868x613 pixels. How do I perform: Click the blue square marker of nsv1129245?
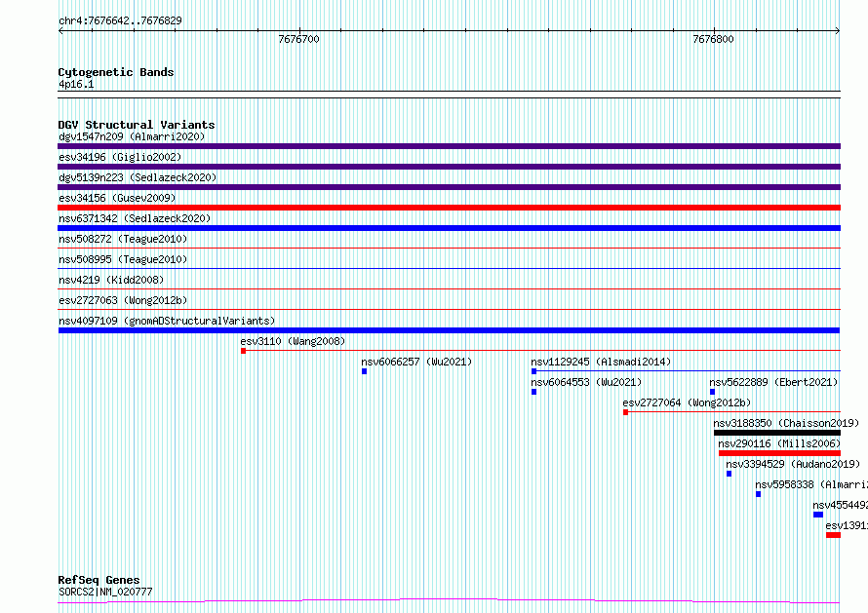pos(533,371)
